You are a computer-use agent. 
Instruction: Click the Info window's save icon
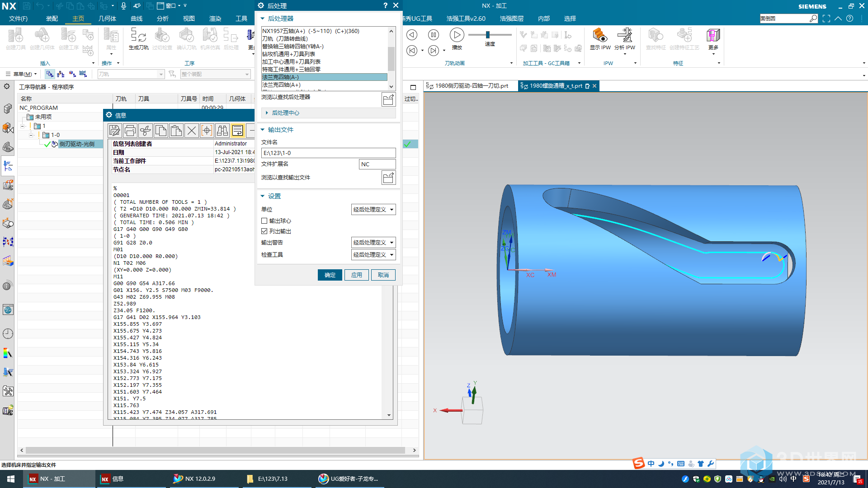click(x=115, y=131)
